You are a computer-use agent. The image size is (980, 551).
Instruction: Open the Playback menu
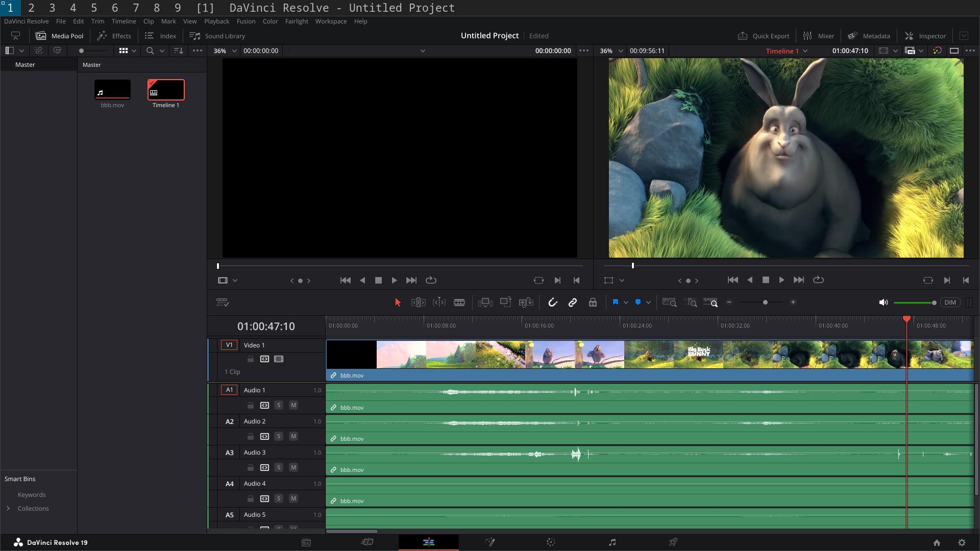216,21
